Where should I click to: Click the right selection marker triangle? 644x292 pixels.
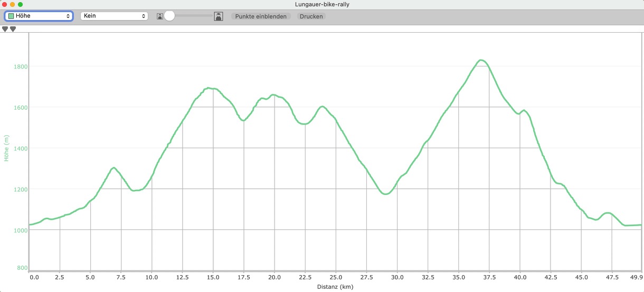coord(13,30)
